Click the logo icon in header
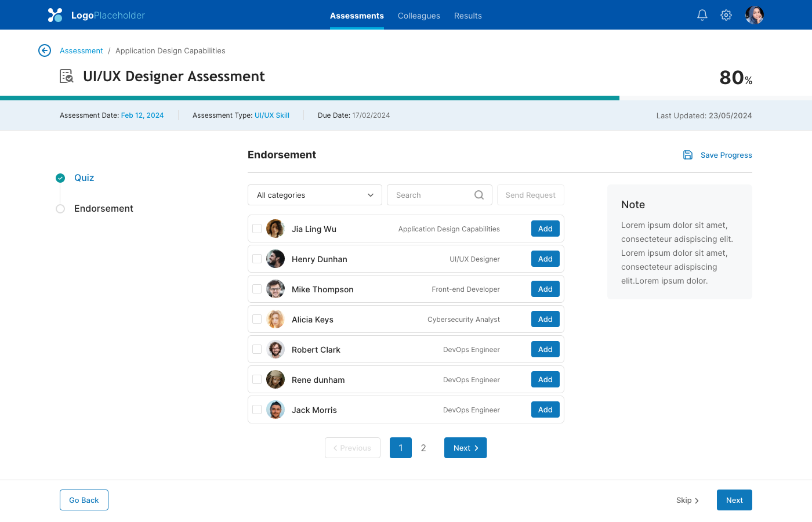This screenshot has width=812, height=522. 55,15
